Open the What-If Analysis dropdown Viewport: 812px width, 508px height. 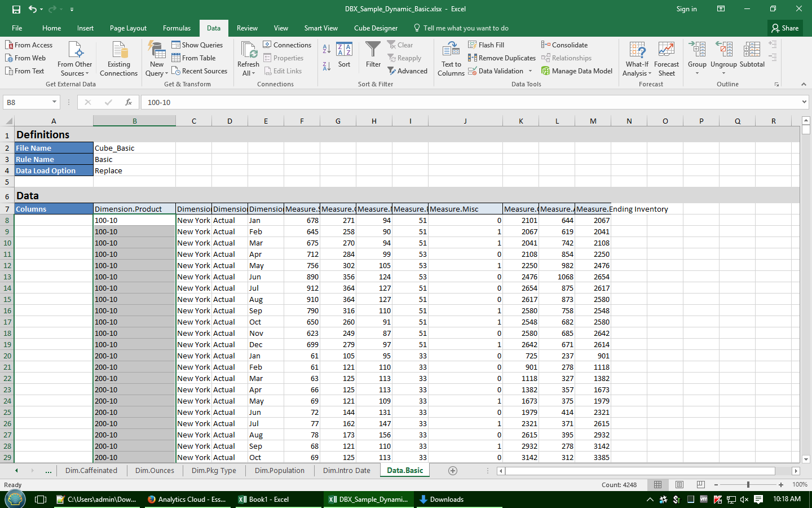click(x=637, y=68)
